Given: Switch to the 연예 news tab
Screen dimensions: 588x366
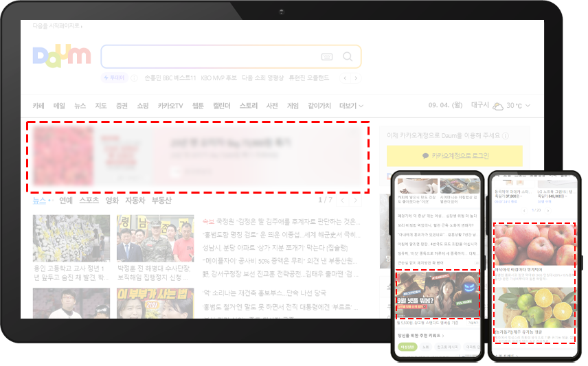Looking at the screenshot, I should 66,201.
